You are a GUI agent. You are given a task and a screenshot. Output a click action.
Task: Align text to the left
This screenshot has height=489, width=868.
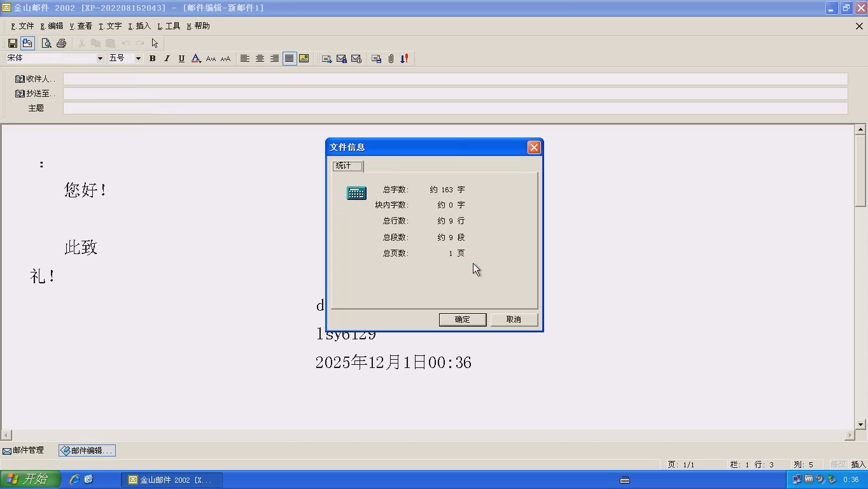pyautogui.click(x=244, y=59)
